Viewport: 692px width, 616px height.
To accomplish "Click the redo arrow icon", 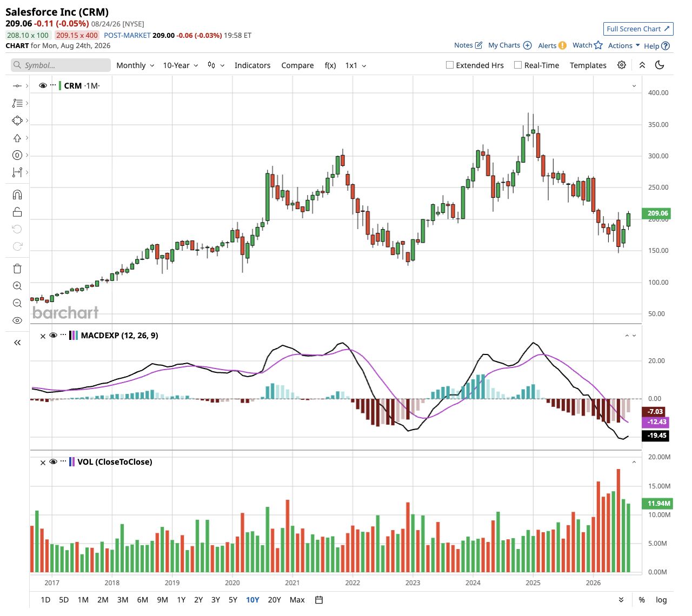I will click(17, 246).
